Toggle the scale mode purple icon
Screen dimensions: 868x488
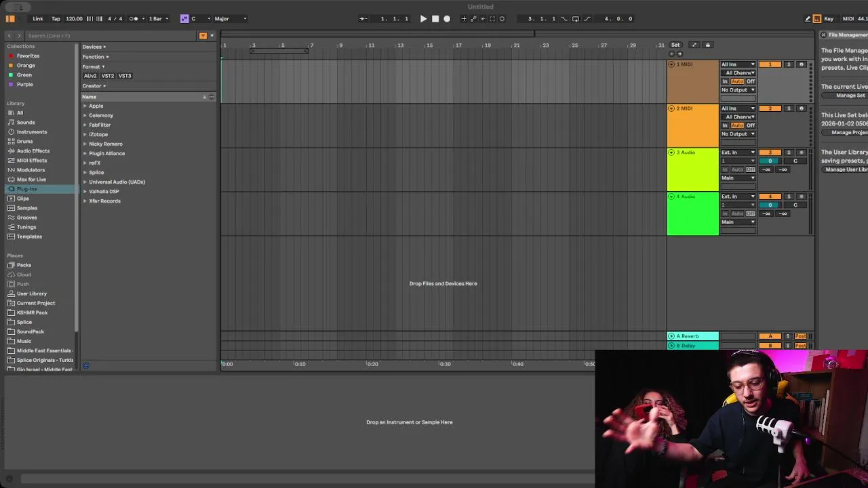pos(184,19)
